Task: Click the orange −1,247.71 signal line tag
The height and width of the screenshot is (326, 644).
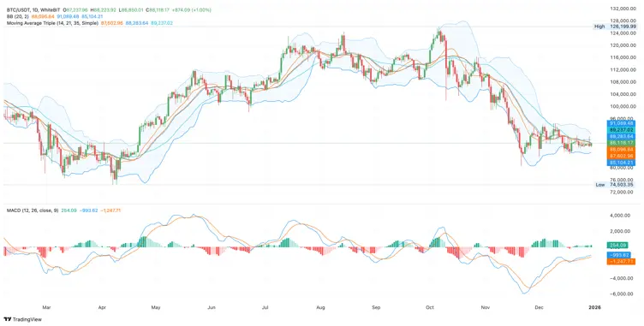Action: pos(621,261)
